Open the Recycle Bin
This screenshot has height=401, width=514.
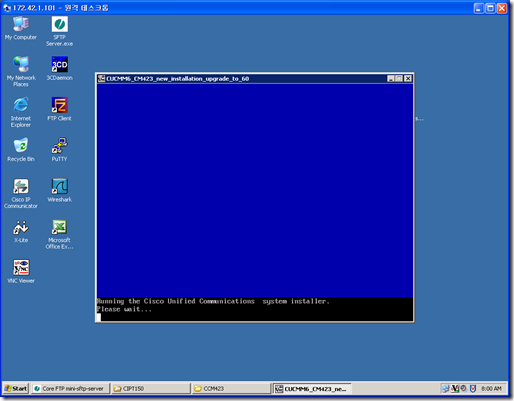tap(21, 150)
